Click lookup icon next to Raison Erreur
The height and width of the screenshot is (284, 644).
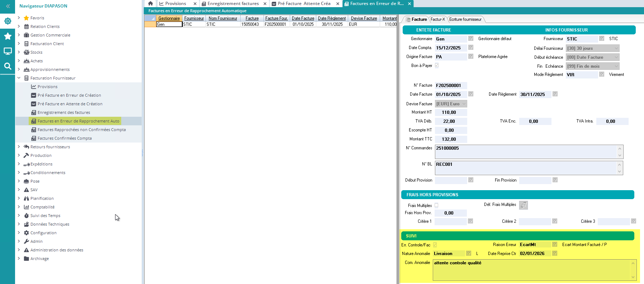(x=555, y=245)
